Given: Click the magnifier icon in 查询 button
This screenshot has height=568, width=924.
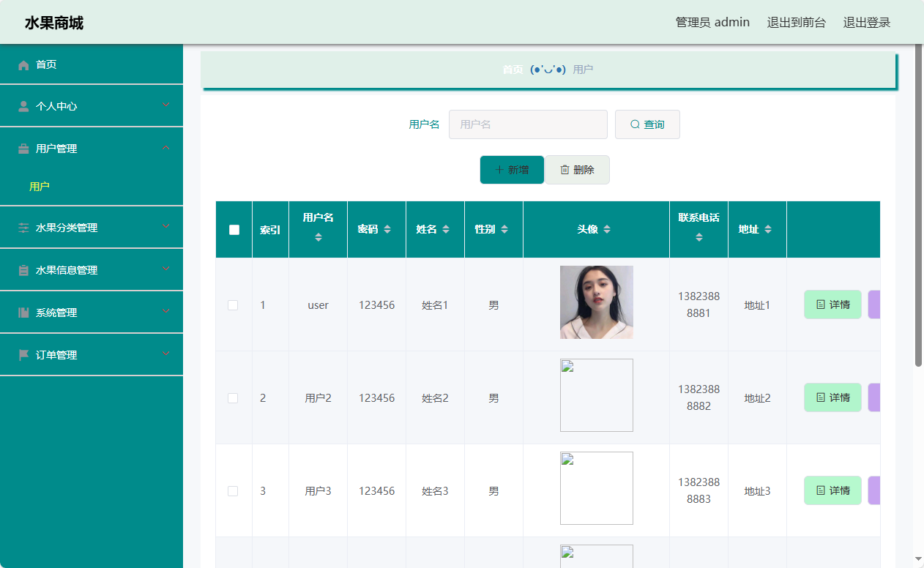Looking at the screenshot, I should point(635,124).
